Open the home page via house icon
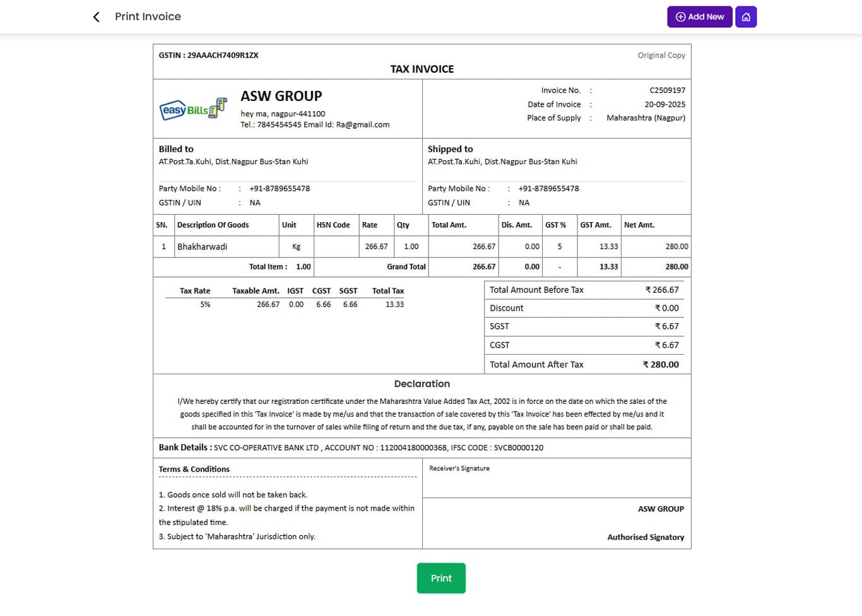Screen dimensions: 862x616 [x=745, y=17]
